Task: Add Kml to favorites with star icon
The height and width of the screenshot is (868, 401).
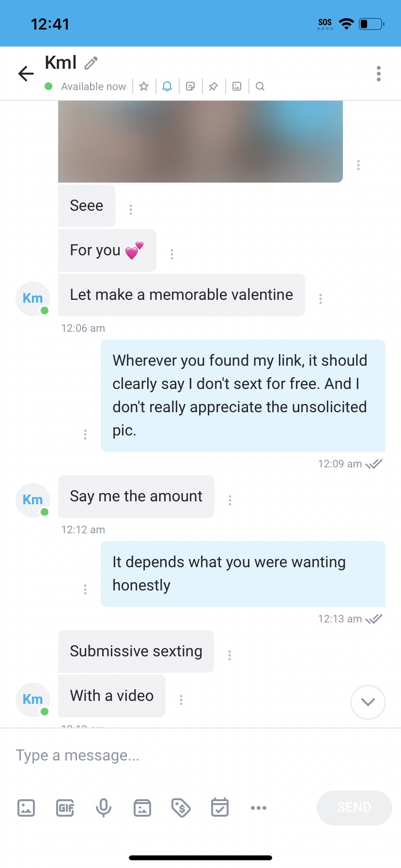Action: (144, 86)
